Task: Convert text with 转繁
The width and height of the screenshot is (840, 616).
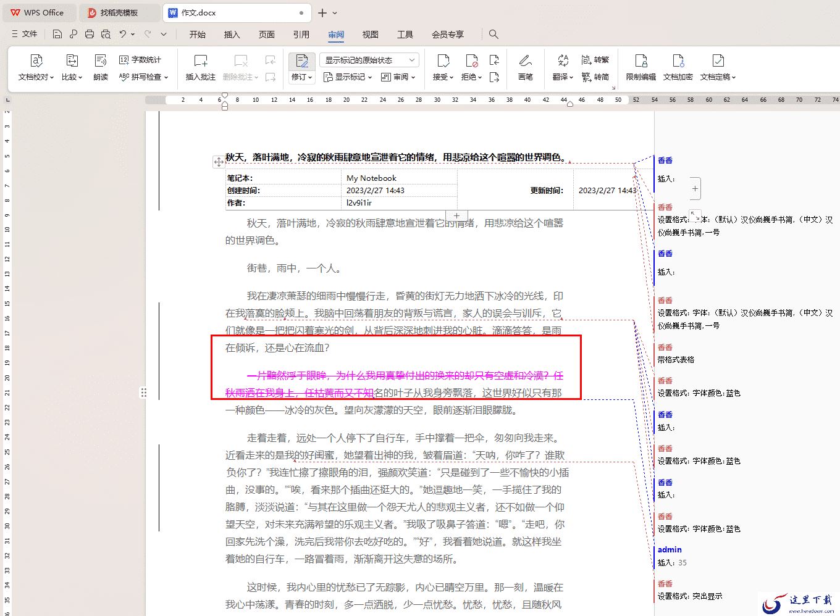Action: point(595,60)
